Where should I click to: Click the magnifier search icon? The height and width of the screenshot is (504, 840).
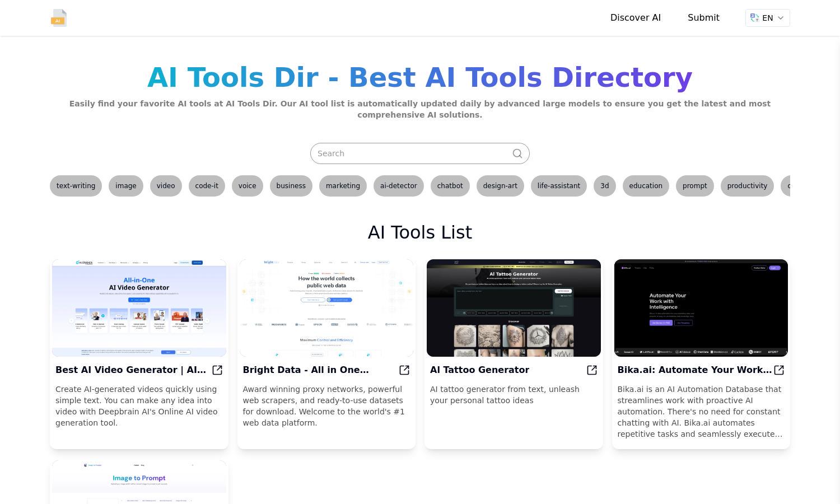click(517, 153)
